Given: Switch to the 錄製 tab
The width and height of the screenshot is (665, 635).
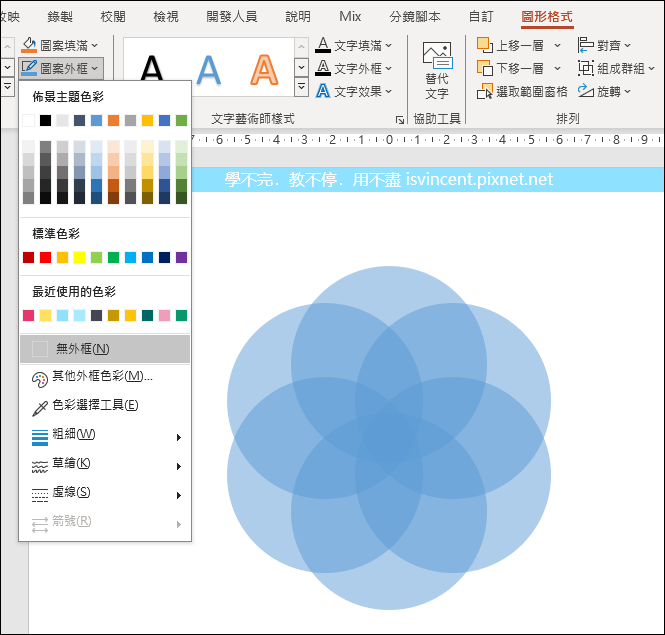Looking at the screenshot, I should [60, 17].
